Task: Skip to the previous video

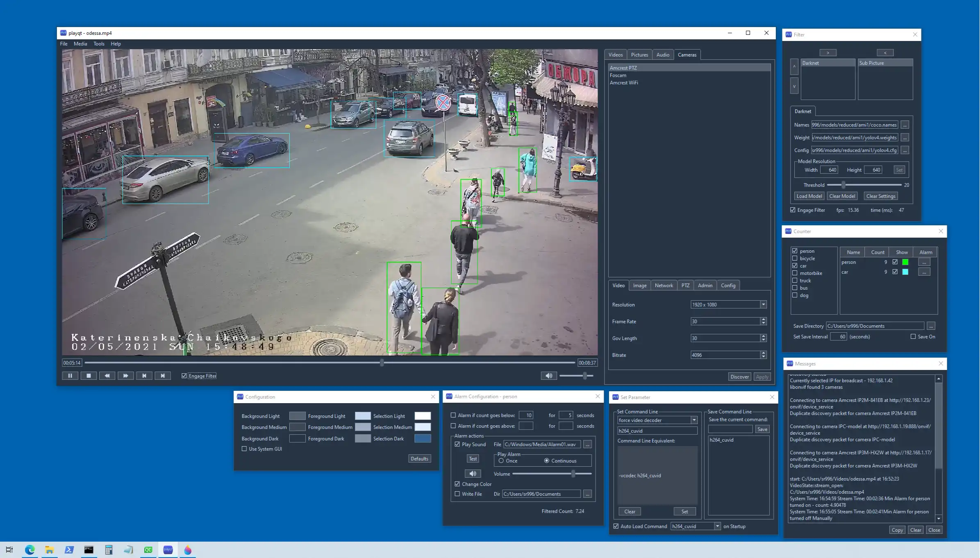Action: tap(144, 376)
